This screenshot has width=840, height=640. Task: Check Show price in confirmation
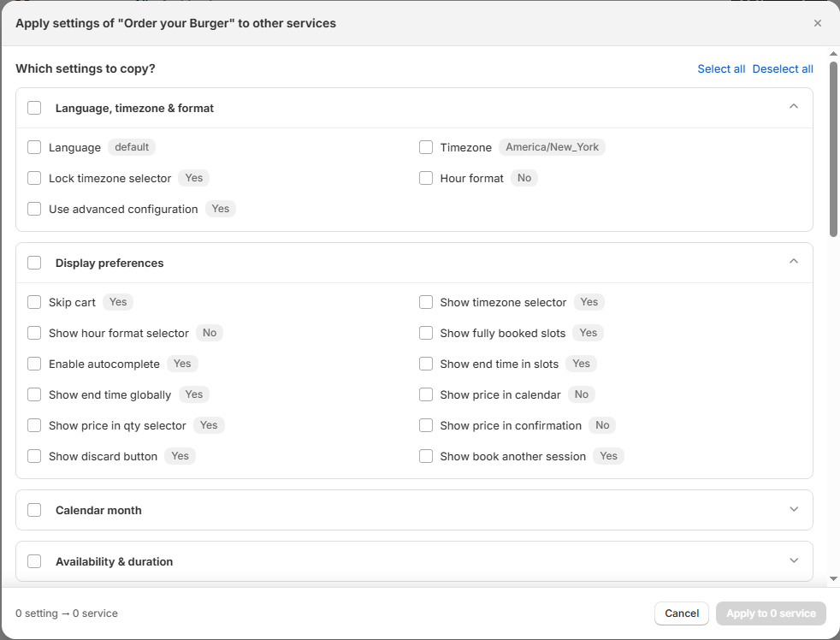[426, 425]
